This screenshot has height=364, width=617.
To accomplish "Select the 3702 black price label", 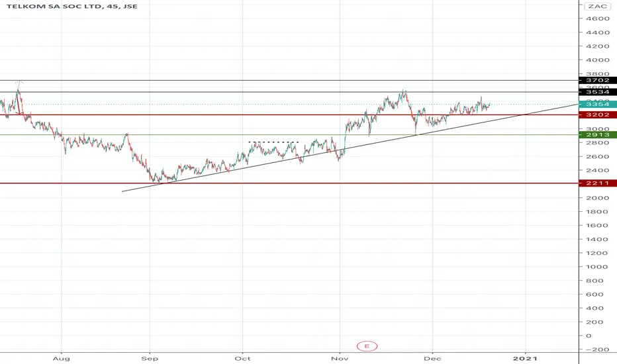I will point(597,80).
